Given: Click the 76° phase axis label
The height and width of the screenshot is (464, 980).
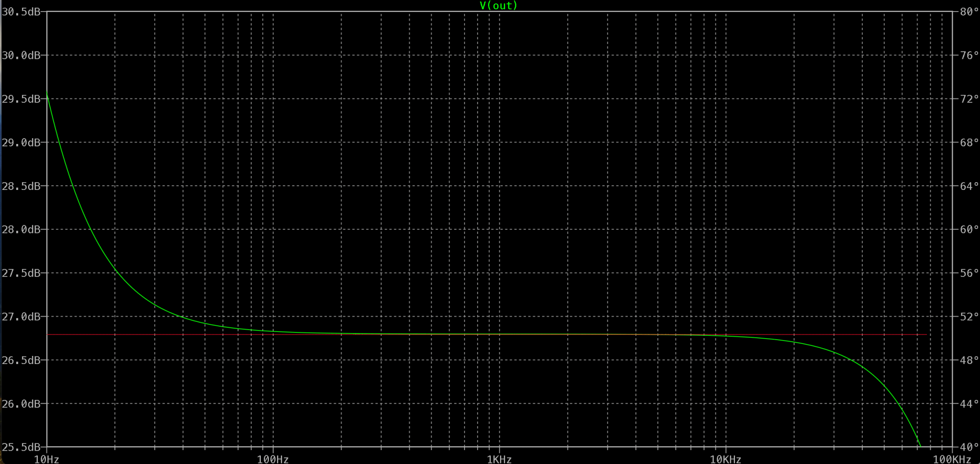Looking at the screenshot, I should point(969,55).
